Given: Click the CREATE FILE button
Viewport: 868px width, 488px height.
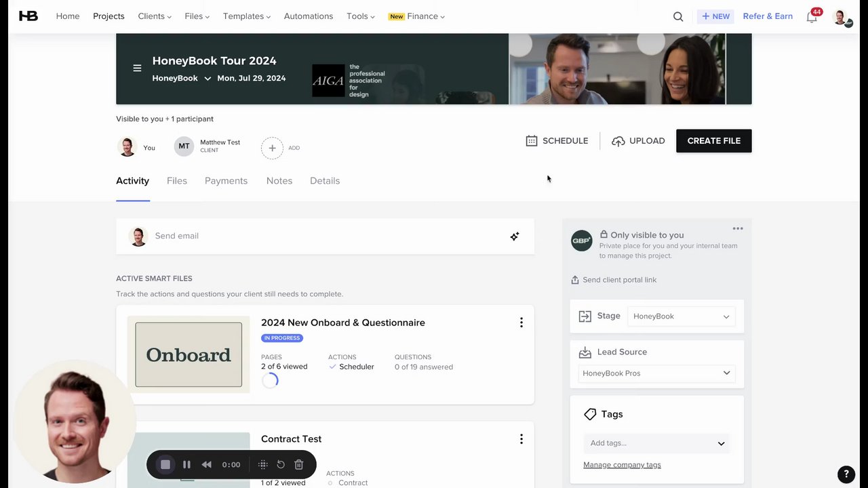Looking at the screenshot, I should click(714, 141).
